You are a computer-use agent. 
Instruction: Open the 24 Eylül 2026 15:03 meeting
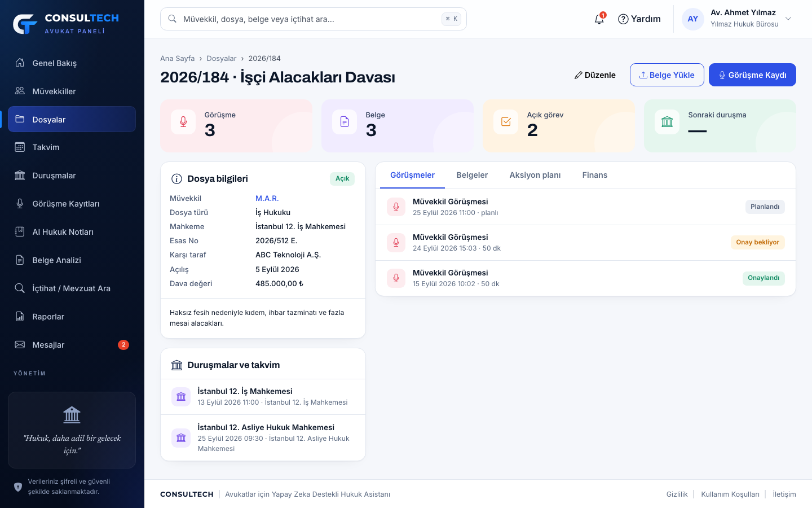[586, 243]
